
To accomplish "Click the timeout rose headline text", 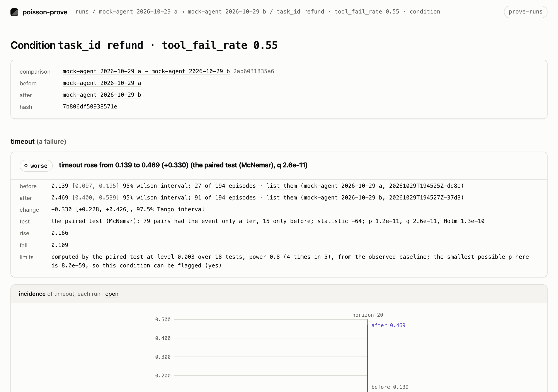I will (183, 165).
